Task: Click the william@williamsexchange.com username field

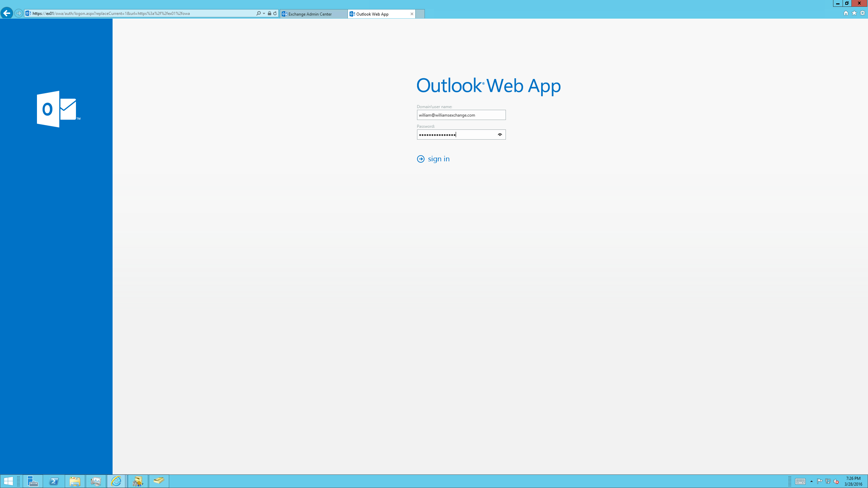Action: (x=461, y=115)
